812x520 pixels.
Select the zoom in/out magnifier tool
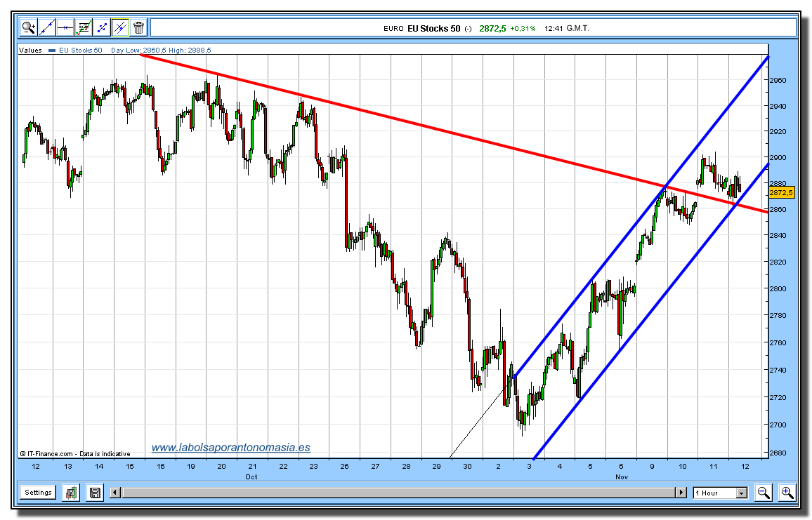pos(28,27)
